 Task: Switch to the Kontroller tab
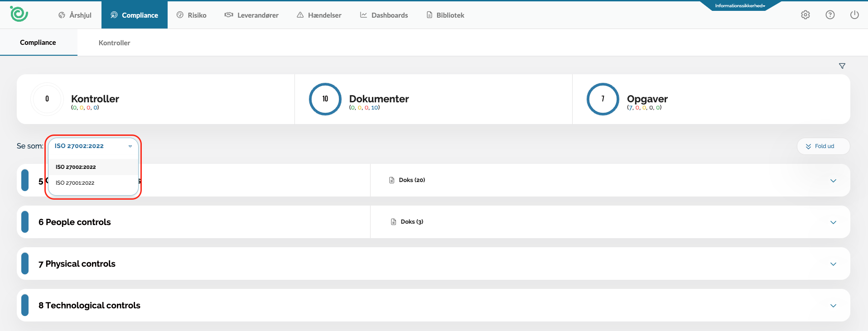pyautogui.click(x=114, y=43)
